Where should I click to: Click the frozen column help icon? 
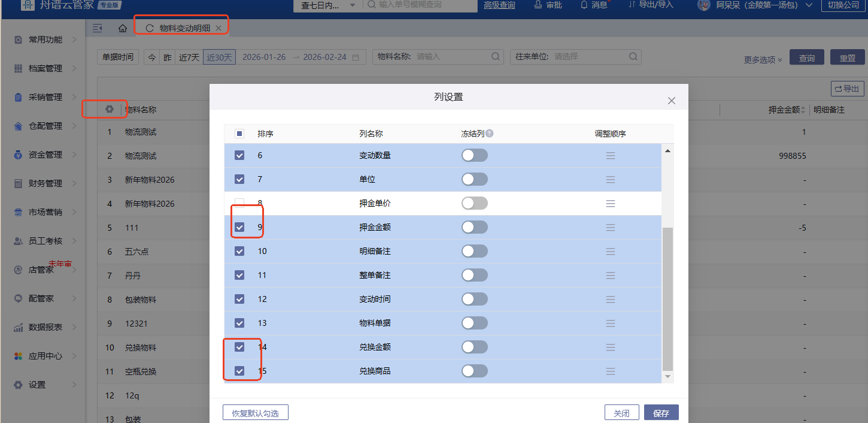490,134
